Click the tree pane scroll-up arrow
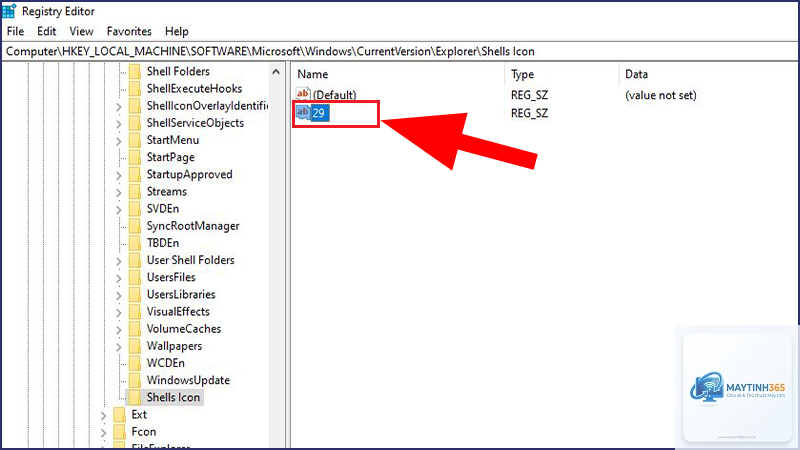Image resolution: width=800 pixels, height=450 pixels. tap(276, 71)
